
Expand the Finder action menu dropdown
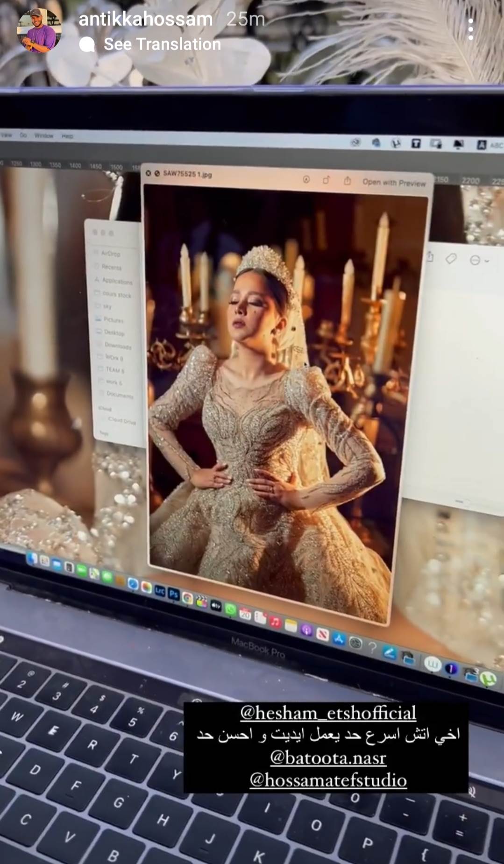(479, 260)
